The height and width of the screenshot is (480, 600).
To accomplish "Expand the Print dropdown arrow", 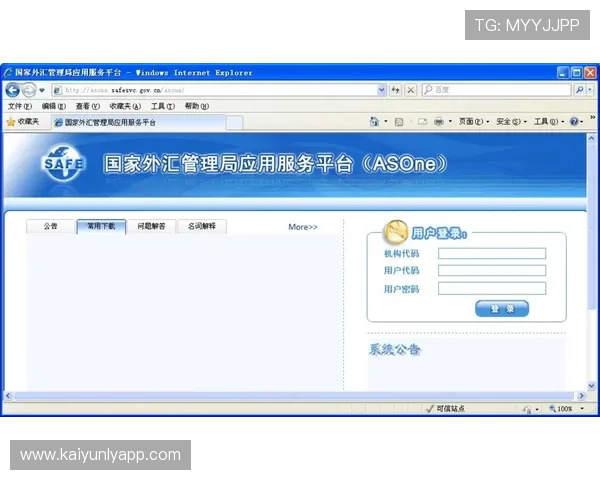I will point(450,122).
